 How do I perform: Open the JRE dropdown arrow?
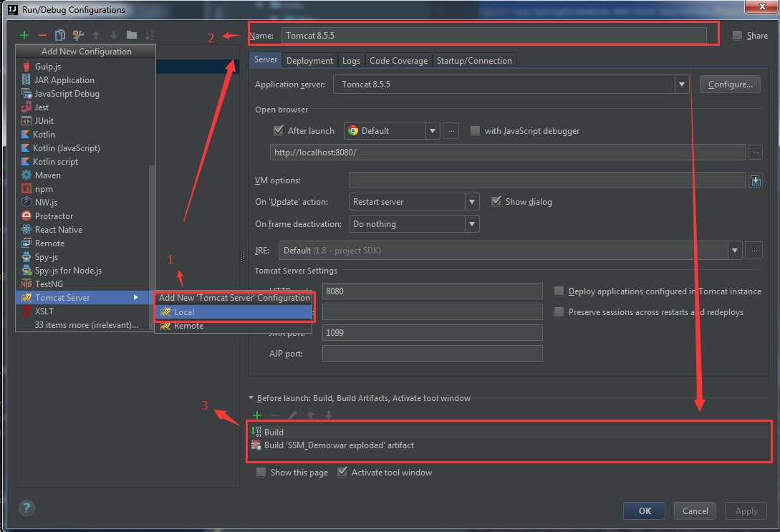735,251
